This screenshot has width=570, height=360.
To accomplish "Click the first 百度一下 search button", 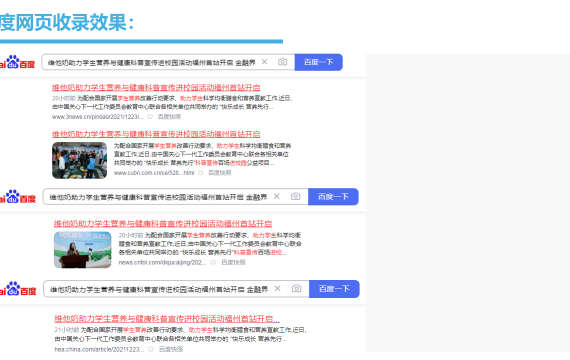I will coord(318,62).
